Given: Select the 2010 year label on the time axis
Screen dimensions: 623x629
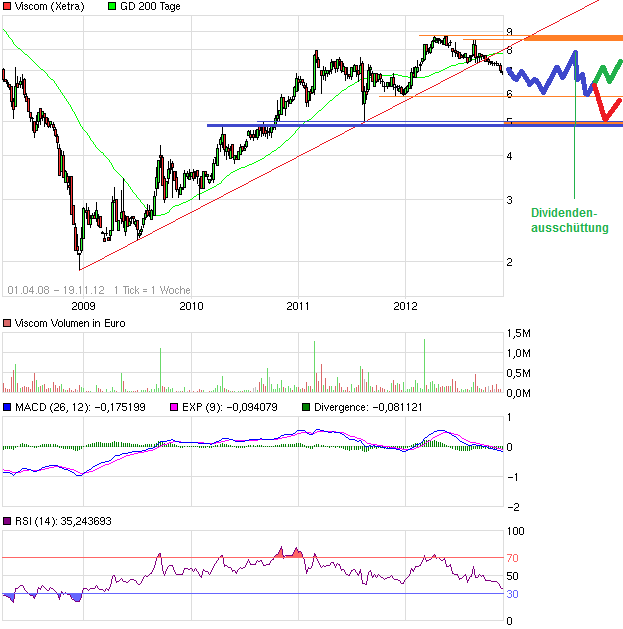Looking at the screenshot, I should (191, 305).
